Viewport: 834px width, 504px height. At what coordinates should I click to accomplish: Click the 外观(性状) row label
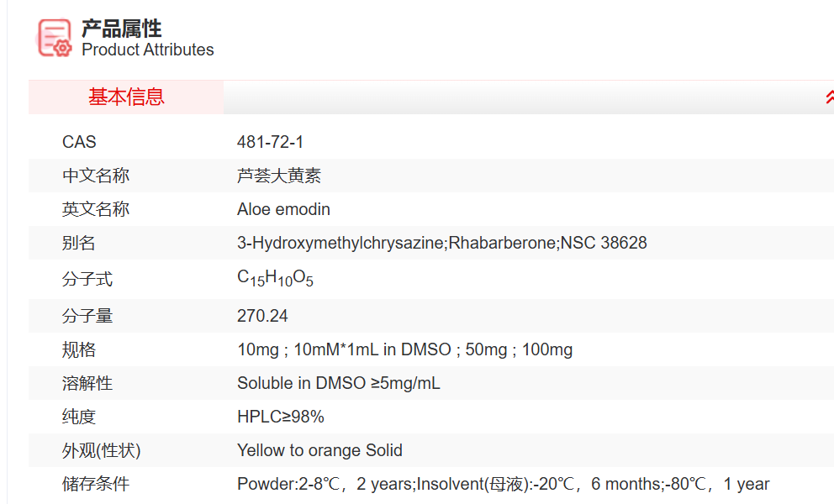101,450
